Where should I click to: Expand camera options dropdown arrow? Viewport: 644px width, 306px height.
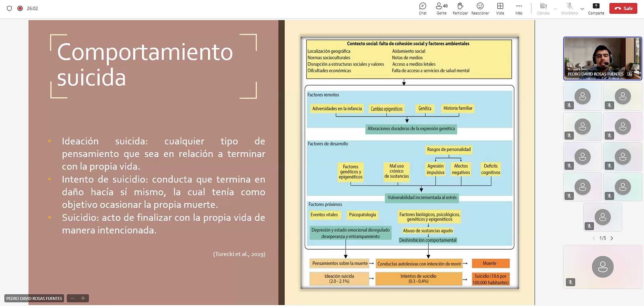[555, 9]
